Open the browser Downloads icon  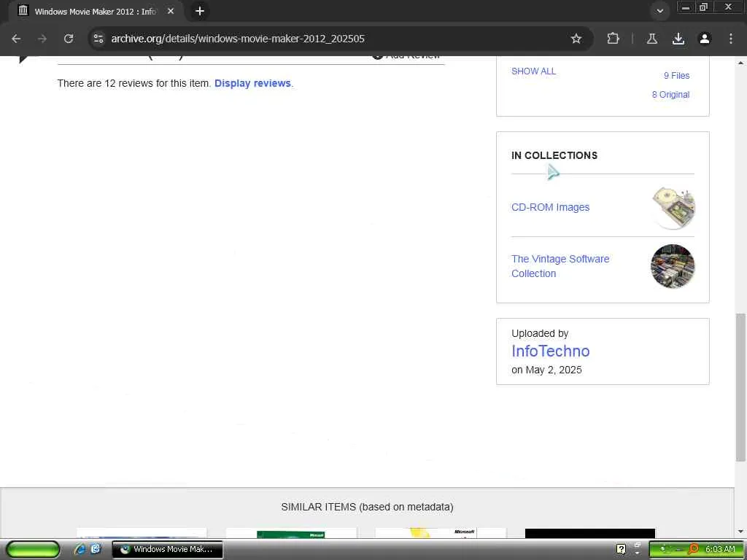[x=678, y=39]
